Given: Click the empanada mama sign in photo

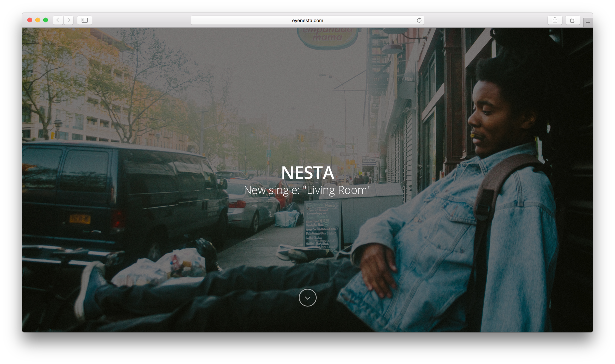Looking at the screenshot, I should point(327,37).
